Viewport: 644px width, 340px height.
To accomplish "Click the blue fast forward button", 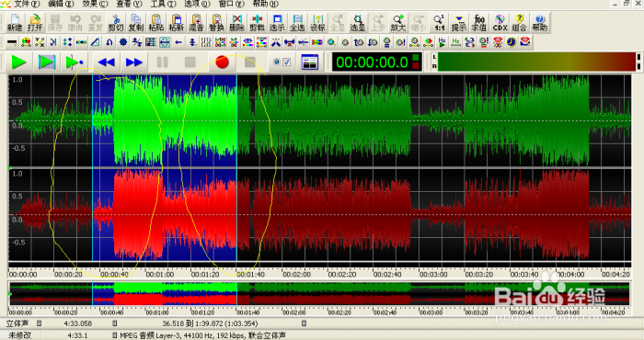I will [x=134, y=62].
